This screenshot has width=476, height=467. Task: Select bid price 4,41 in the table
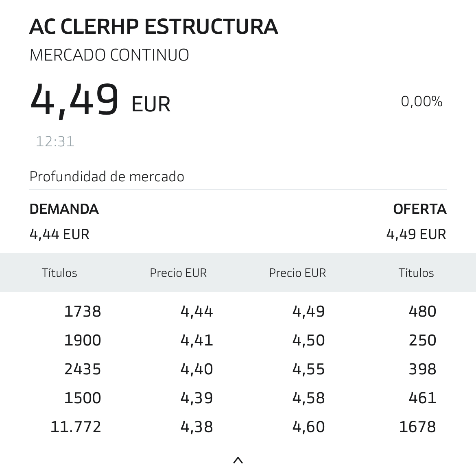coord(197,340)
